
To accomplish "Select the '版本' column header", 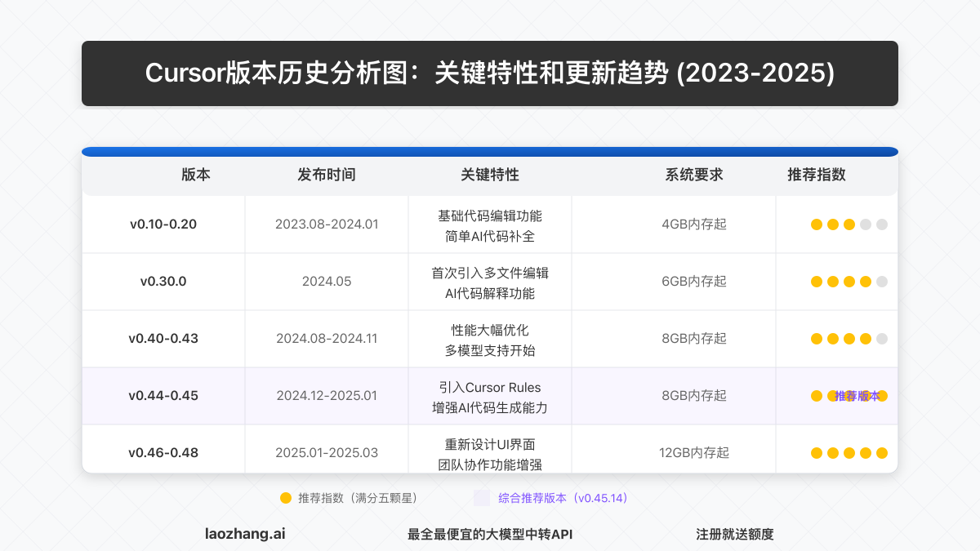I will point(196,175).
